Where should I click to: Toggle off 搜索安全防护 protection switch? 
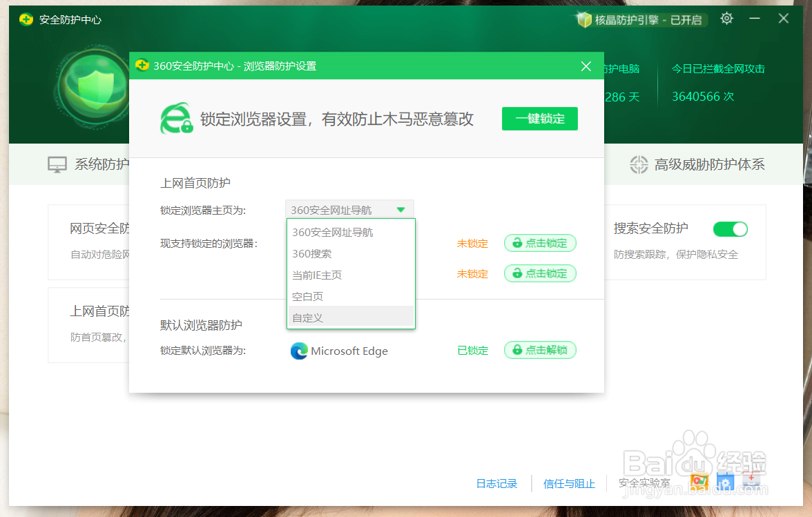730,228
